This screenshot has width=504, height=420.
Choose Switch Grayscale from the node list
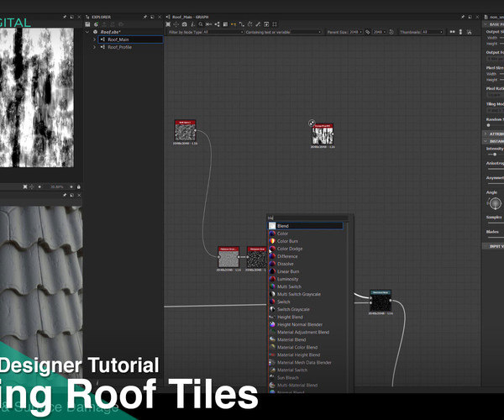[x=293, y=309]
